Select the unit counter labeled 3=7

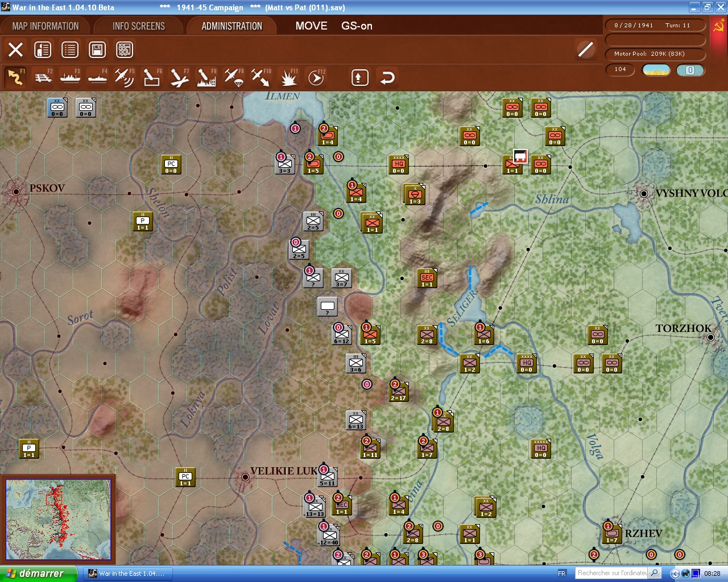[x=341, y=278]
